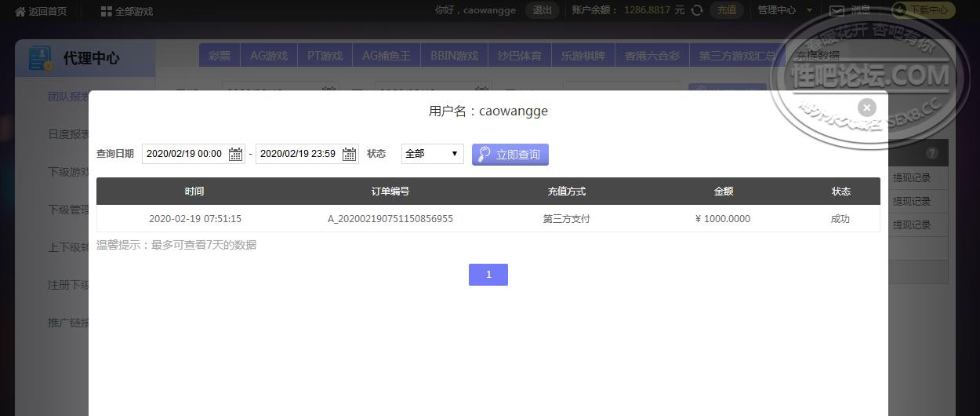Expand the 状态 全部 dropdown
The width and height of the screenshot is (980, 416).
pyautogui.click(x=433, y=154)
